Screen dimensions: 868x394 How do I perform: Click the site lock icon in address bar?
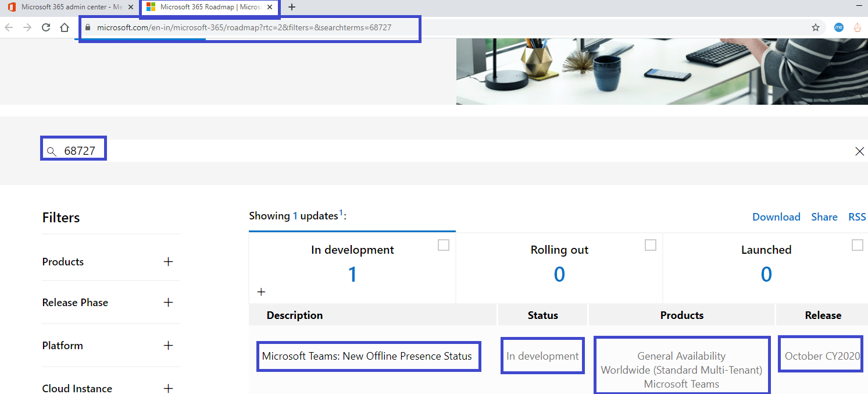88,27
